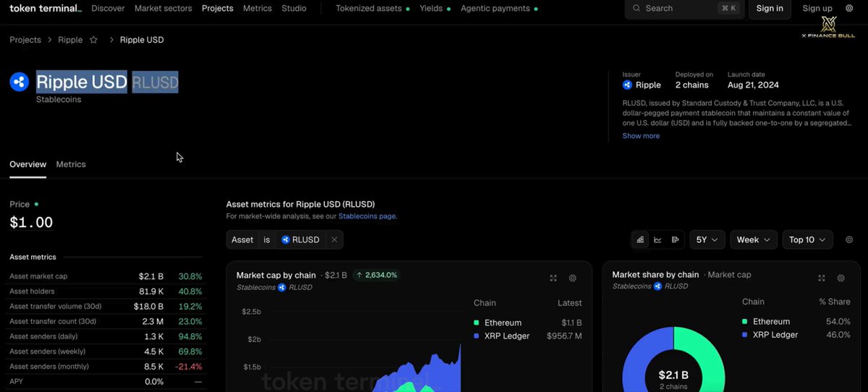Open Market sectors menu

(163, 8)
